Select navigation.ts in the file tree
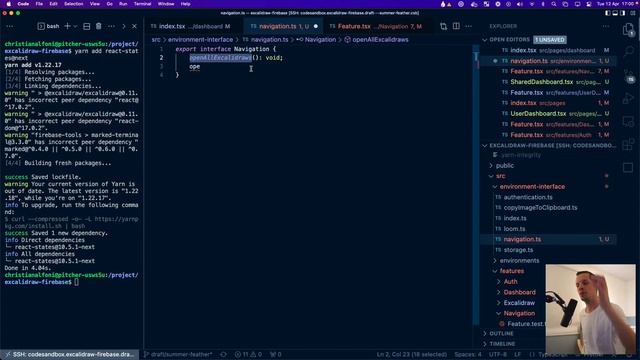This screenshot has height=360, width=640. pyautogui.click(x=548, y=239)
